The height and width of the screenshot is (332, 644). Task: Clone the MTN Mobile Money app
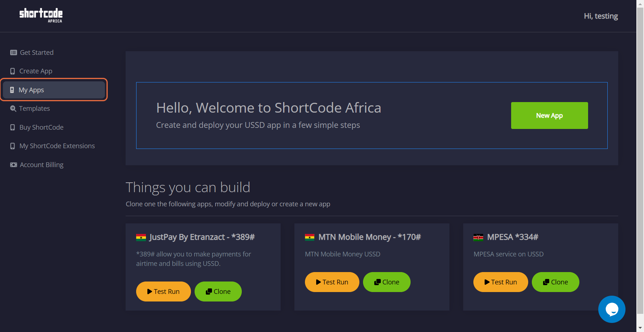pos(387,282)
